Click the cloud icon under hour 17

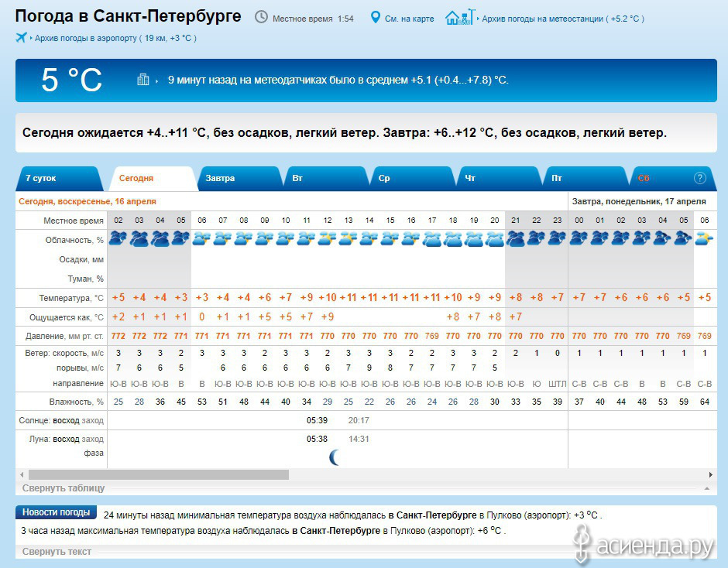click(432, 238)
